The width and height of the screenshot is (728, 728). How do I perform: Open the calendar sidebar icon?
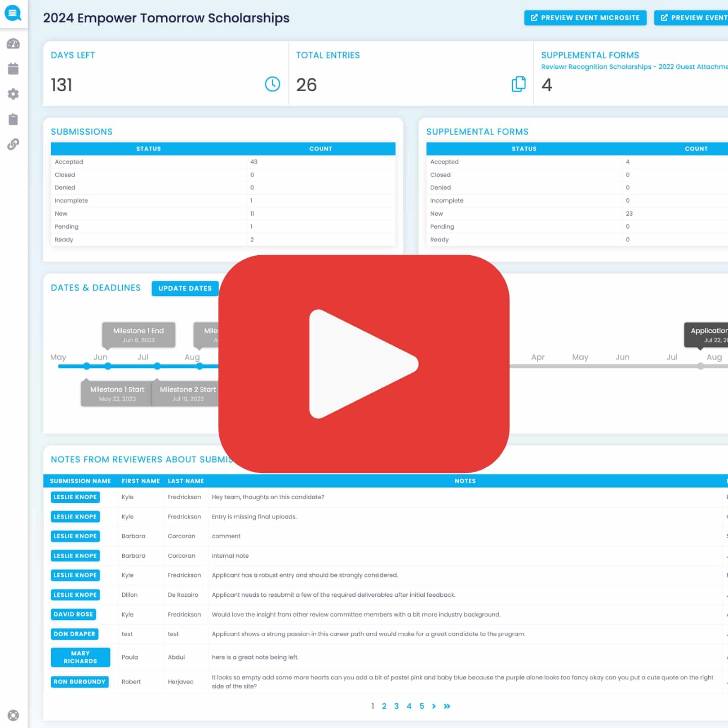click(13, 69)
